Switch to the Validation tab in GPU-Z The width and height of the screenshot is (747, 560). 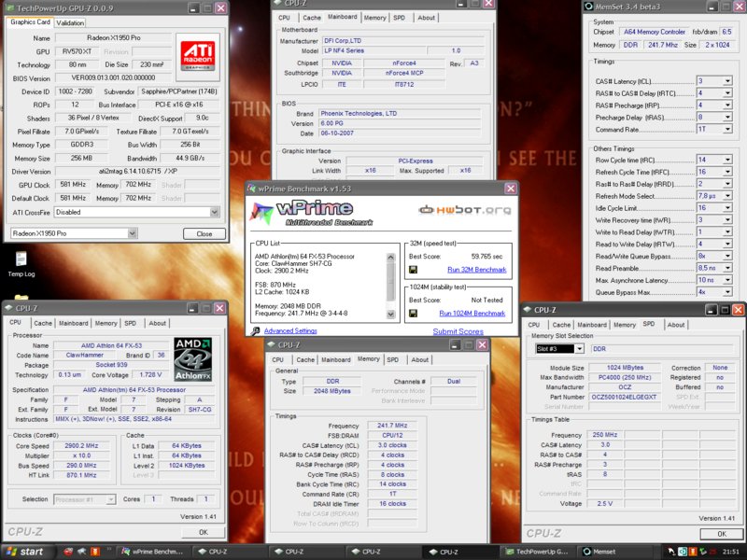pyautogui.click(x=70, y=22)
